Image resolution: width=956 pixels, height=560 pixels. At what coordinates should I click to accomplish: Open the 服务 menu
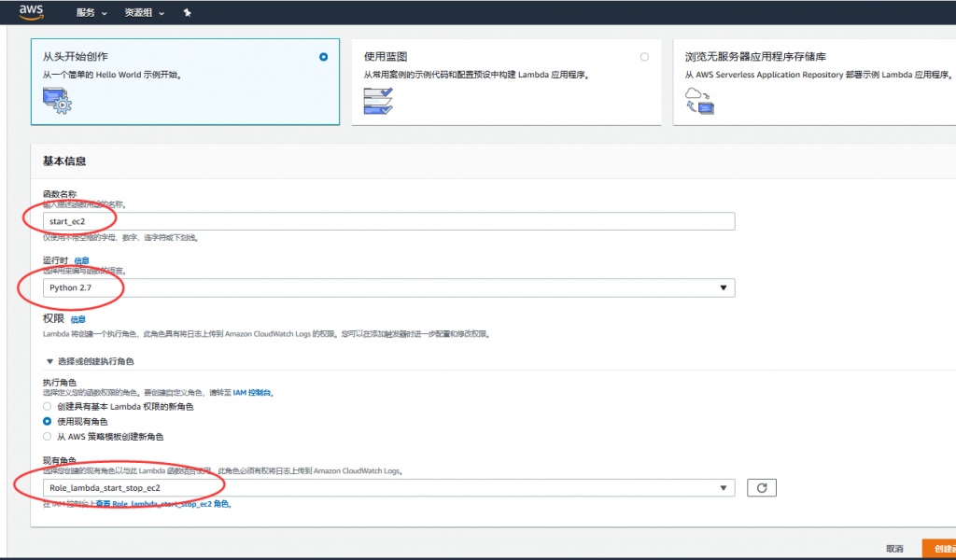pyautogui.click(x=91, y=13)
